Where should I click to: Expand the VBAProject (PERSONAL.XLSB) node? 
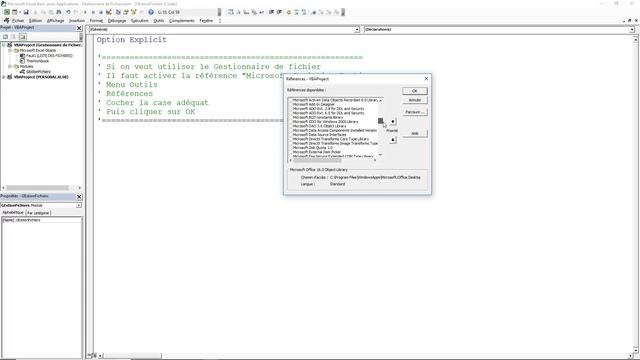pos(4,77)
